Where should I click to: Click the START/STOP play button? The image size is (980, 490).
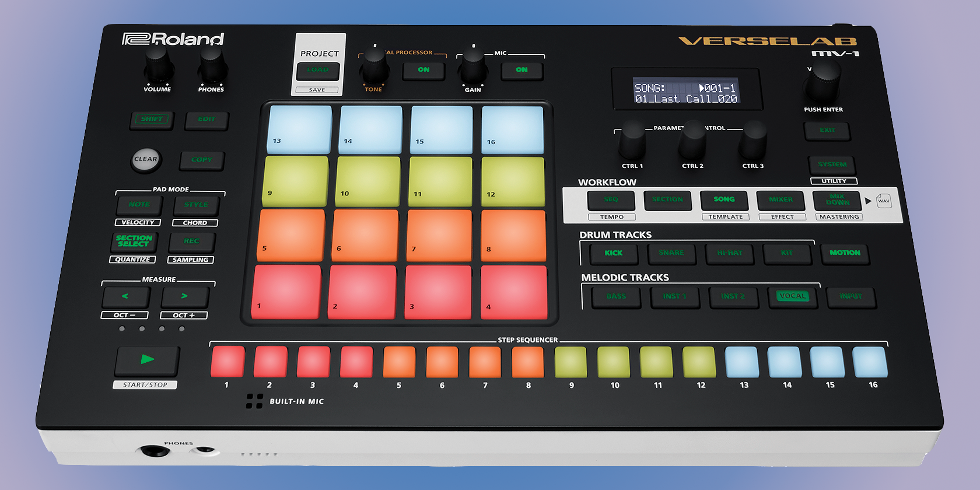pyautogui.click(x=147, y=361)
